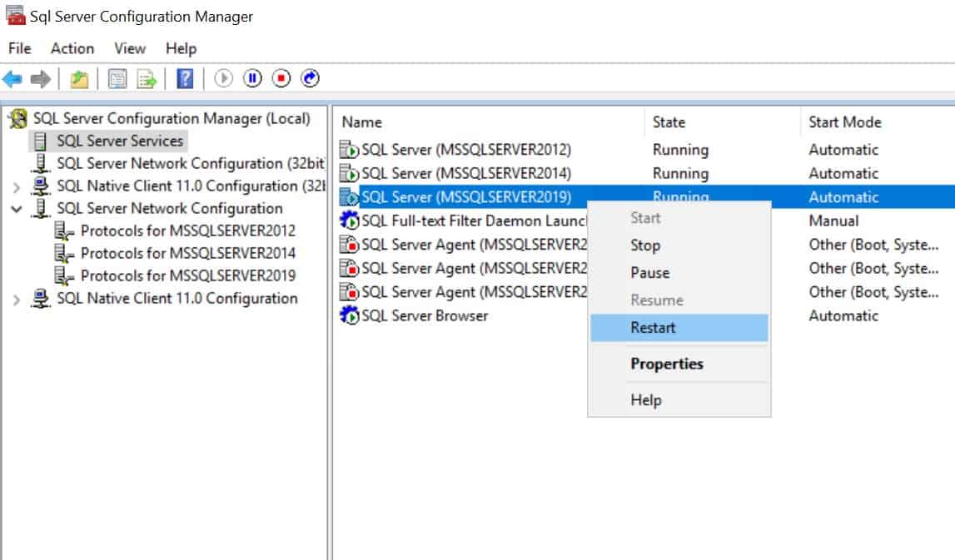Click the Start Service play toolbar icon
Viewport: 955px width, 560px height.
click(x=223, y=78)
